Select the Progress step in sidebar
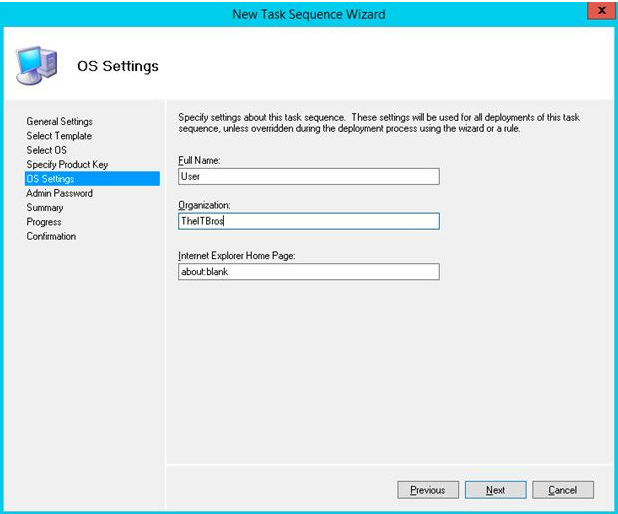The height and width of the screenshot is (514, 618). coord(44,222)
